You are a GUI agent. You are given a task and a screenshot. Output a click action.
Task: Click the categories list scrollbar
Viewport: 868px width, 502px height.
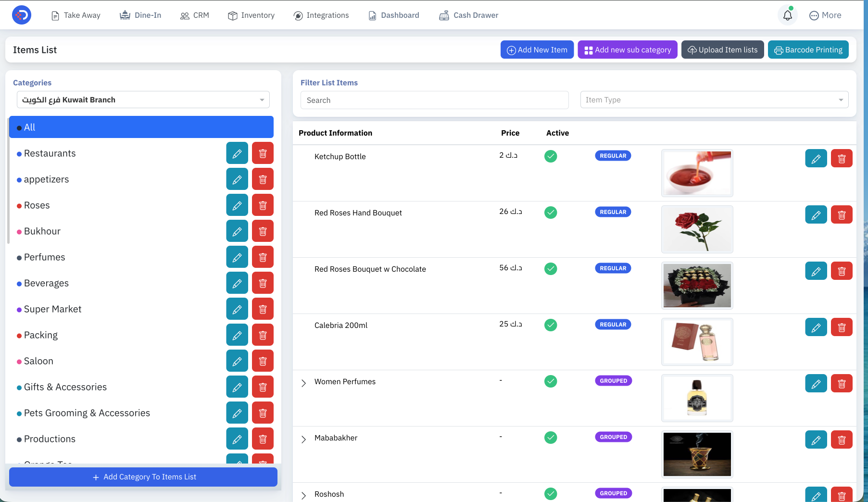tap(8, 180)
